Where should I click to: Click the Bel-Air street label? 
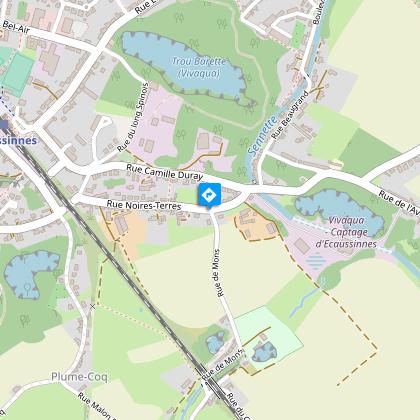pyautogui.click(x=16, y=27)
